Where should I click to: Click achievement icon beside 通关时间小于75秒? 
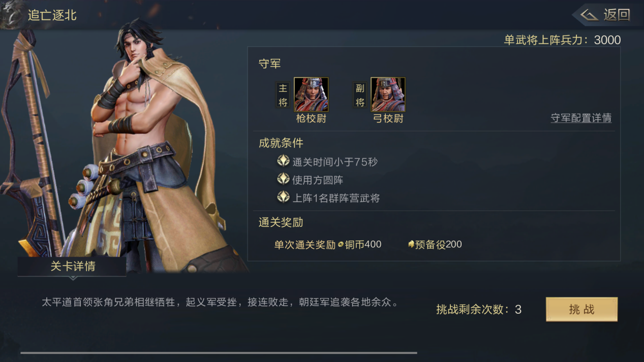pos(283,161)
